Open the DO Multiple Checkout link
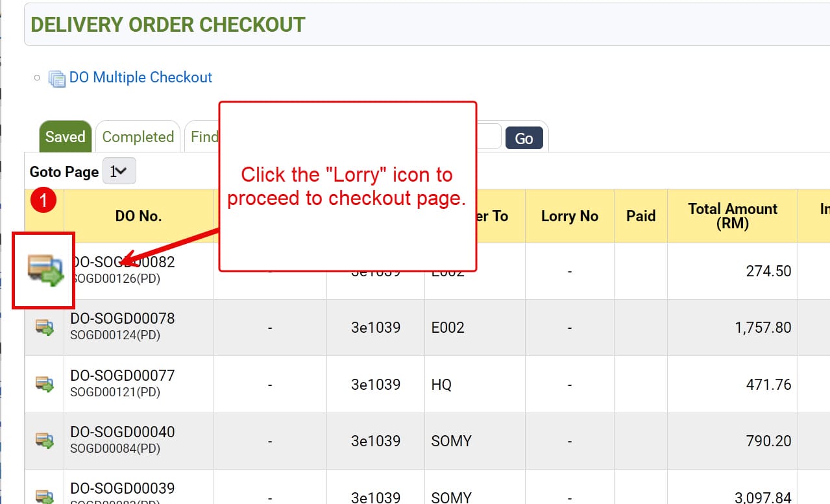Viewport: 830px width, 504px height. pos(141,77)
